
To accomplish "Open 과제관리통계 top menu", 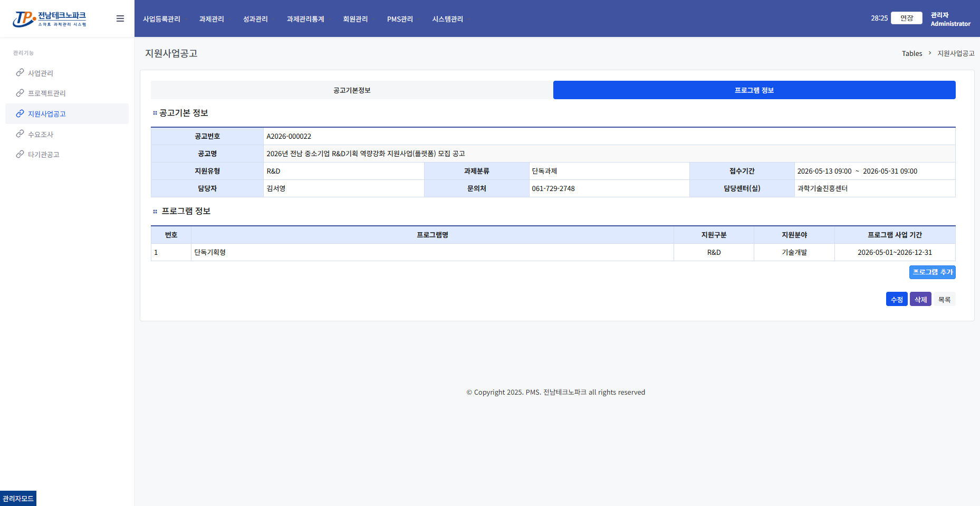I will pos(305,19).
